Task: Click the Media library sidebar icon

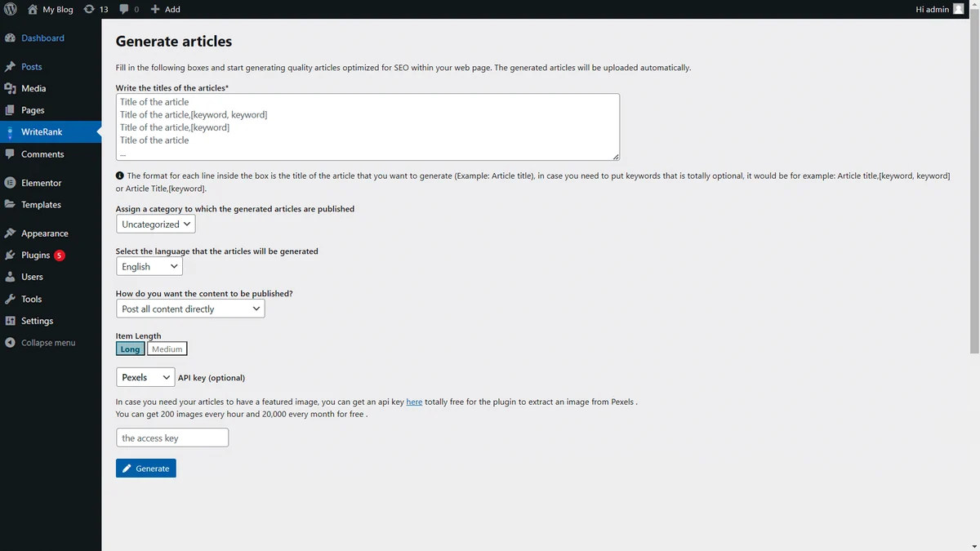Action: [x=10, y=88]
